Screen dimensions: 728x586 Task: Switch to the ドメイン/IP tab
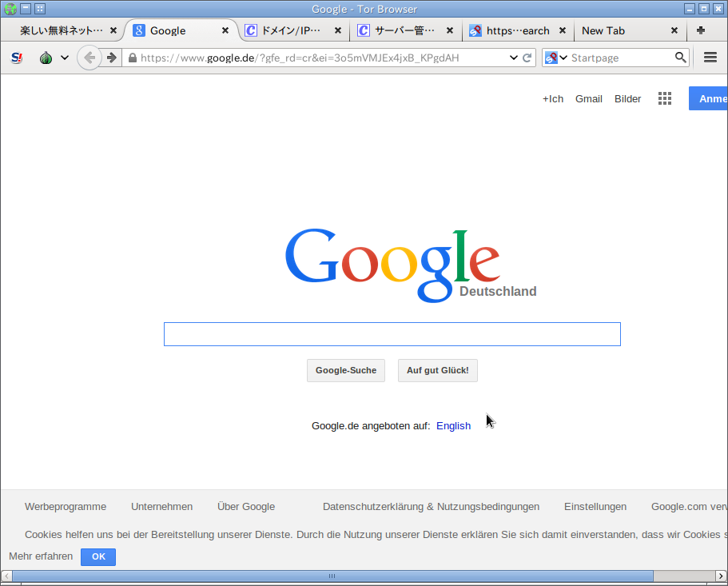click(x=294, y=30)
